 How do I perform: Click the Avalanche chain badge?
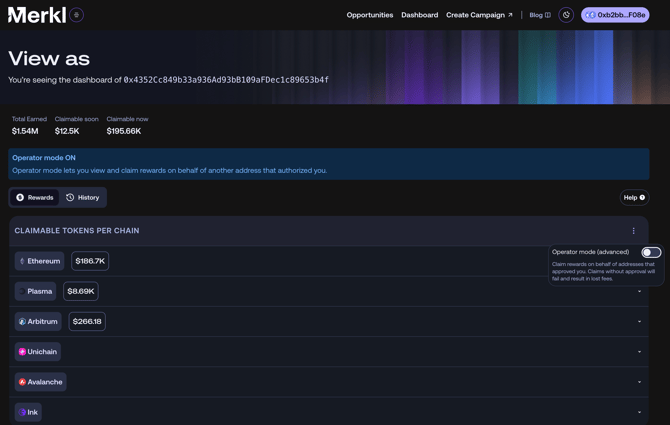tap(41, 382)
